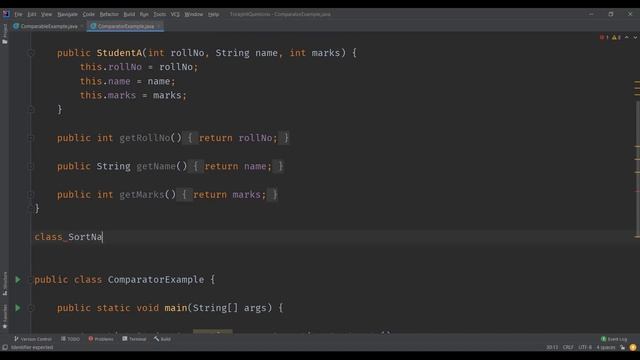Open the Build menu
The height and width of the screenshot is (360, 640).
pos(129,14)
